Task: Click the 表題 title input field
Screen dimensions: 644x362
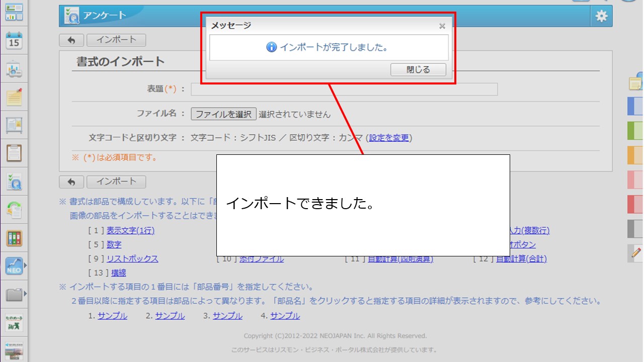Action: point(344,89)
